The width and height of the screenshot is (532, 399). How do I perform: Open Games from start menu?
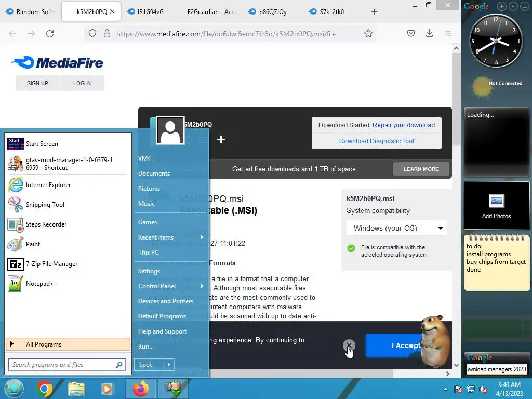[147, 222]
